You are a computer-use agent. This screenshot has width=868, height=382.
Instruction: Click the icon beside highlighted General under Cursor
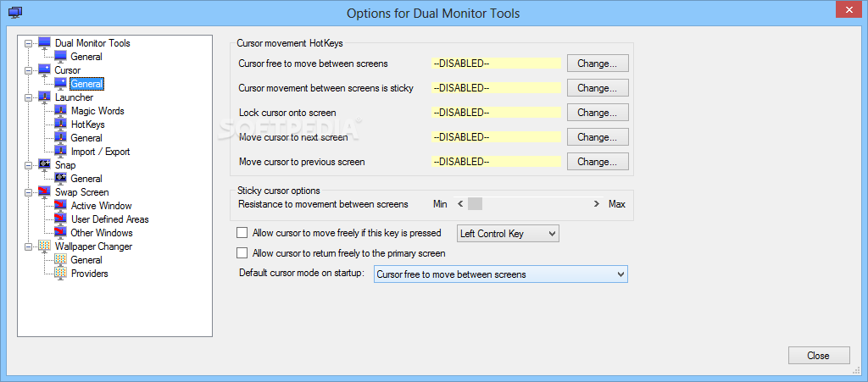[60, 84]
